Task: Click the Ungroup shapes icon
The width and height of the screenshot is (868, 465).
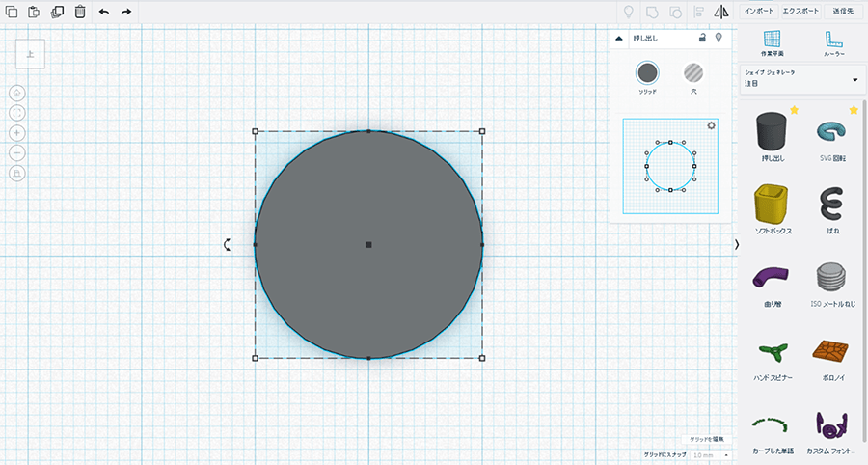Action: click(675, 12)
